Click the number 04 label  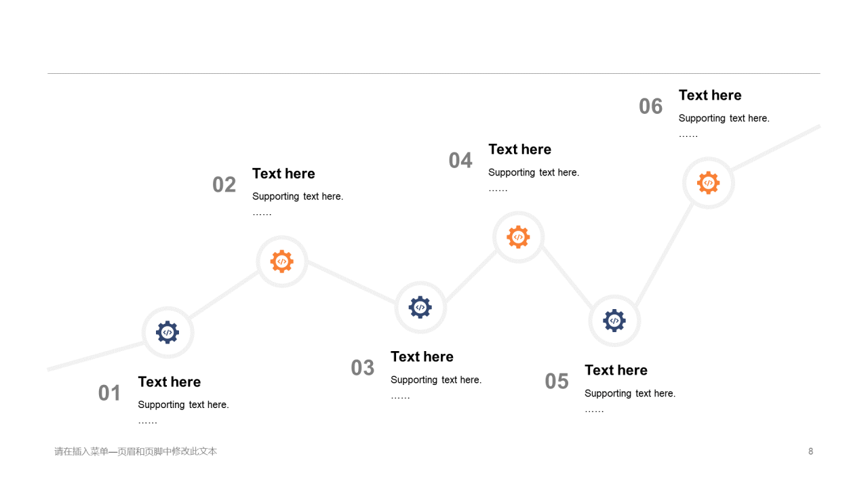(460, 160)
